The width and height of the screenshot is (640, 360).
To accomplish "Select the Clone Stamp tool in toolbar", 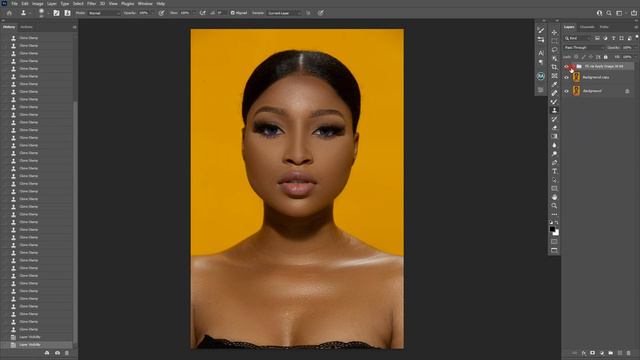I will [554, 111].
